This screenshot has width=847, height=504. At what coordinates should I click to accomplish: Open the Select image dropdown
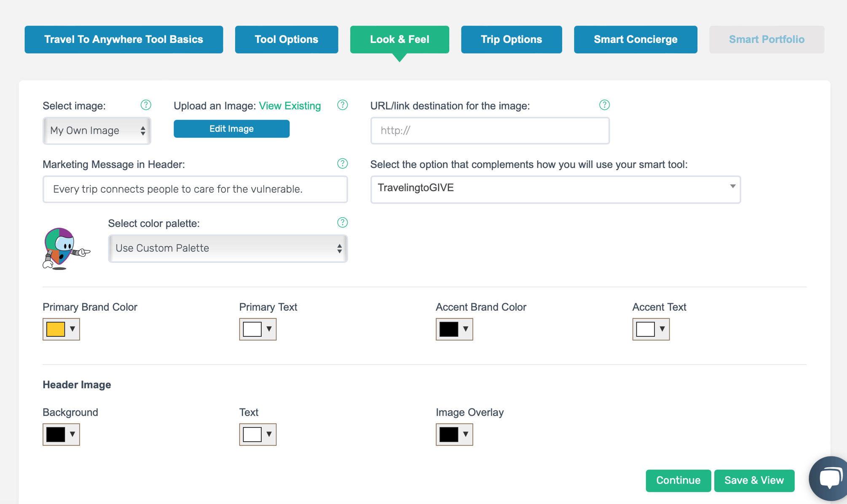tap(97, 131)
